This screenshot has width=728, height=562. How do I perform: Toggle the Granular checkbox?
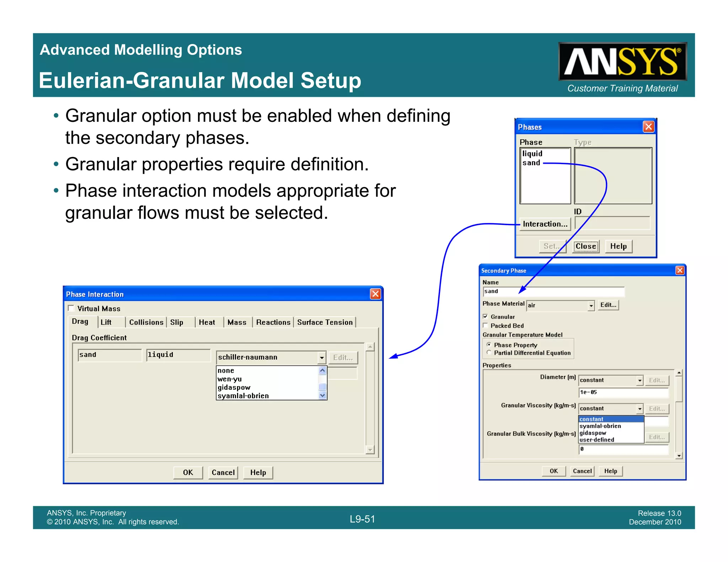tap(485, 316)
